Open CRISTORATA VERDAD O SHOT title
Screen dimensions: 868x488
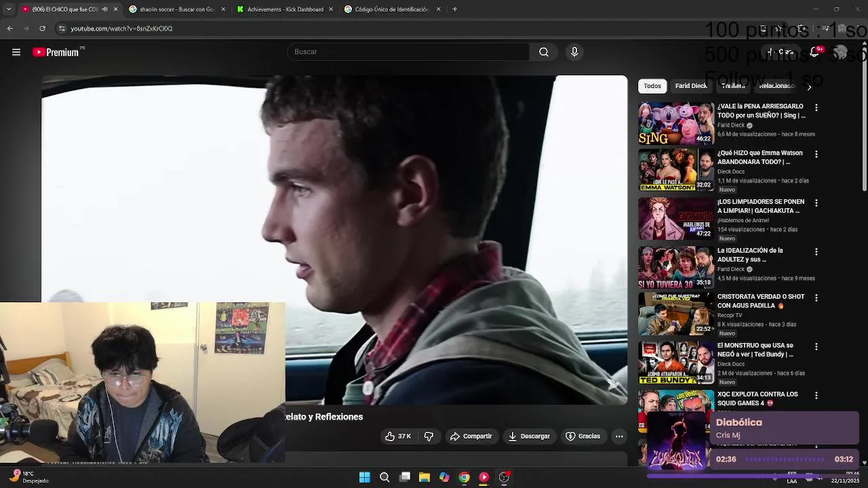pyautogui.click(x=761, y=301)
